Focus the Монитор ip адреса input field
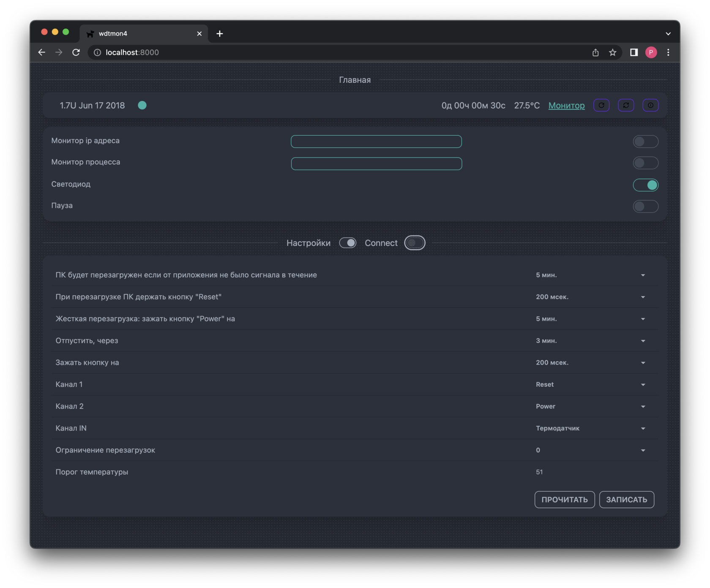Viewport: 710px width, 588px height. tap(376, 142)
